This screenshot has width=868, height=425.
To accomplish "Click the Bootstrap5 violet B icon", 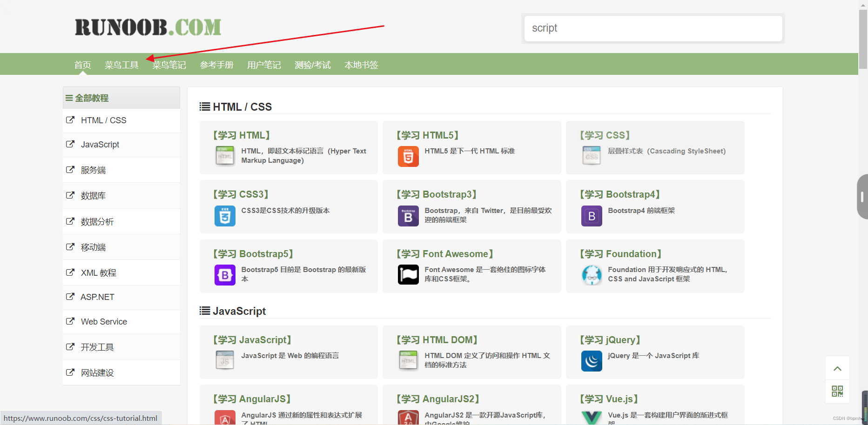I will pyautogui.click(x=225, y=275).
